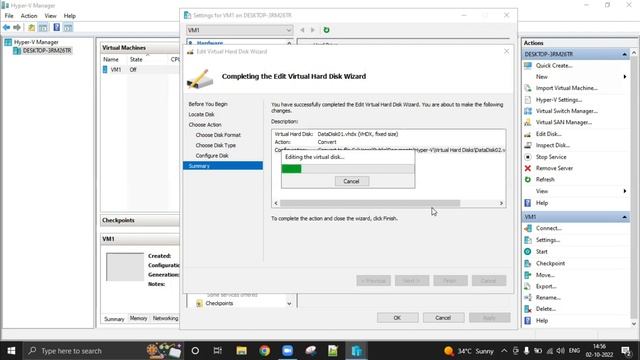640x360 pixels.
Task: Collapse Hardware section in Settings
Action: pyautogui.click(x=289, y=43)
